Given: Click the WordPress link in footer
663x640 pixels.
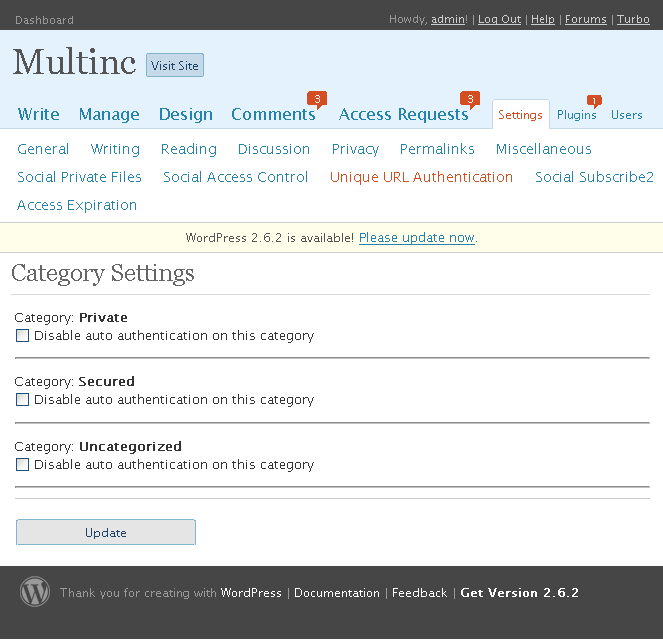Looking at the screenshot, I should pos(251,593).
